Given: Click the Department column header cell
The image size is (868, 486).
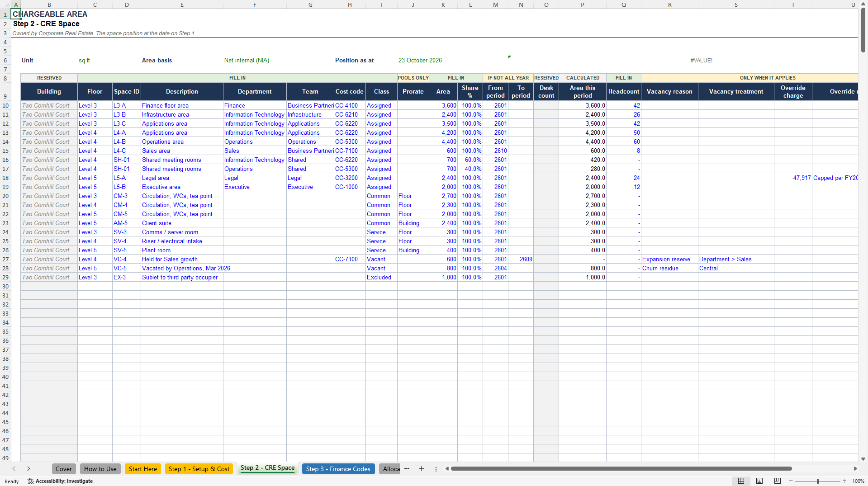Looking at the screenshot, I should [255, 91].
